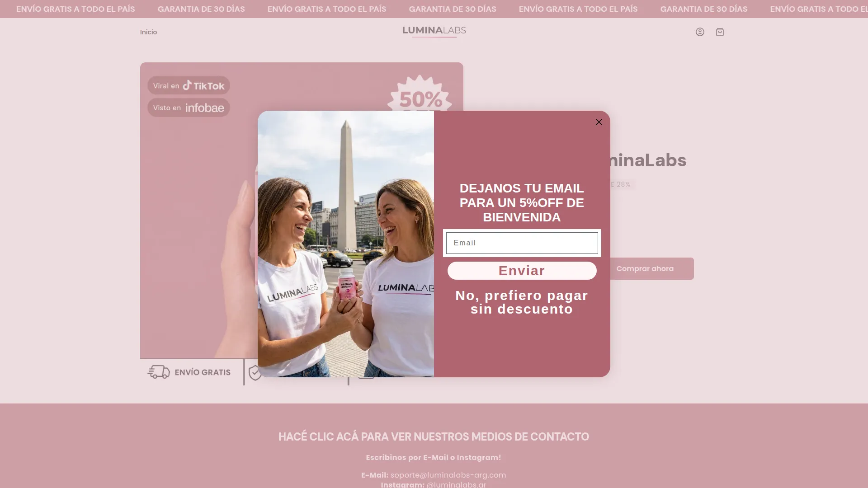Viewport: 868px width, 488px height.
Task: Go to Inicio in the navigation
Action: tap(148, 32)
